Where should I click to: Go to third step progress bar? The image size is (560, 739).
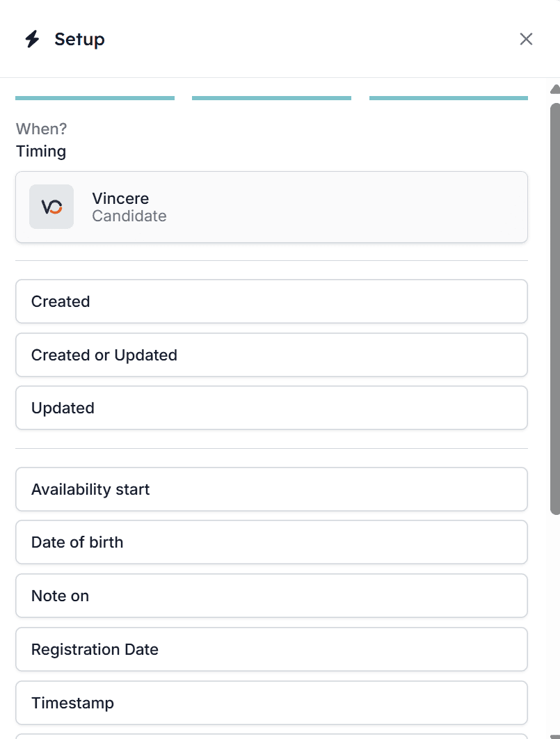pos(449,98)
